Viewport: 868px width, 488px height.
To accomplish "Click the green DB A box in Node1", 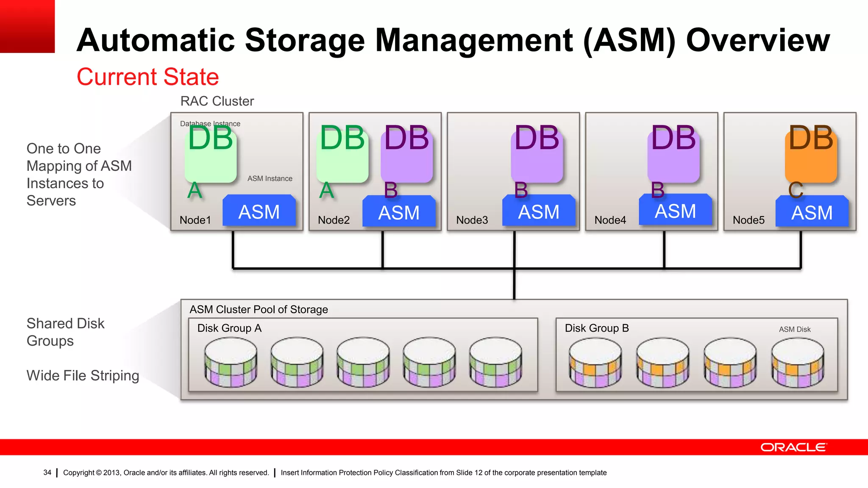I will (211, 156).
